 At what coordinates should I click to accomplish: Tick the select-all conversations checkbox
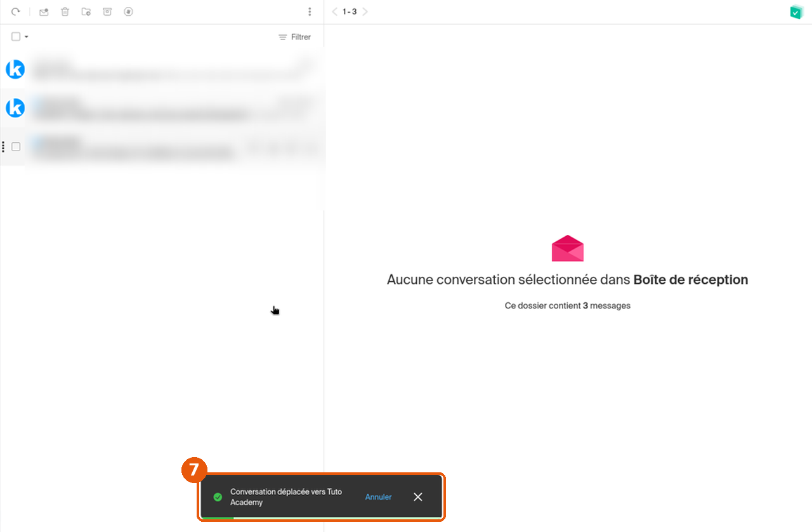(x=16, y=37)
